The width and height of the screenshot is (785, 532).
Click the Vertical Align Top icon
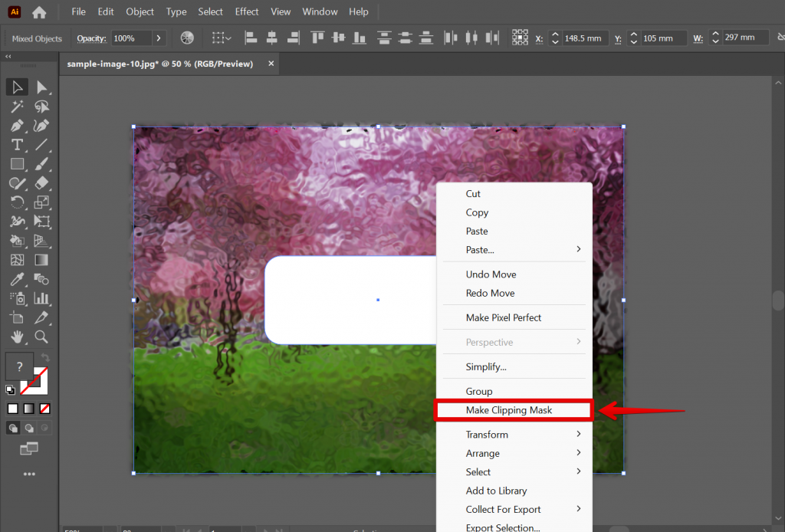click(x=317, y=37)
